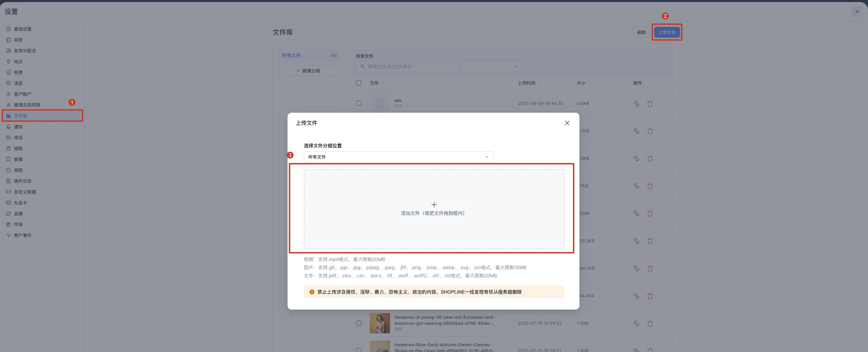Close the upload file dialog with X

pyautogui.click(x=567, y=123)
